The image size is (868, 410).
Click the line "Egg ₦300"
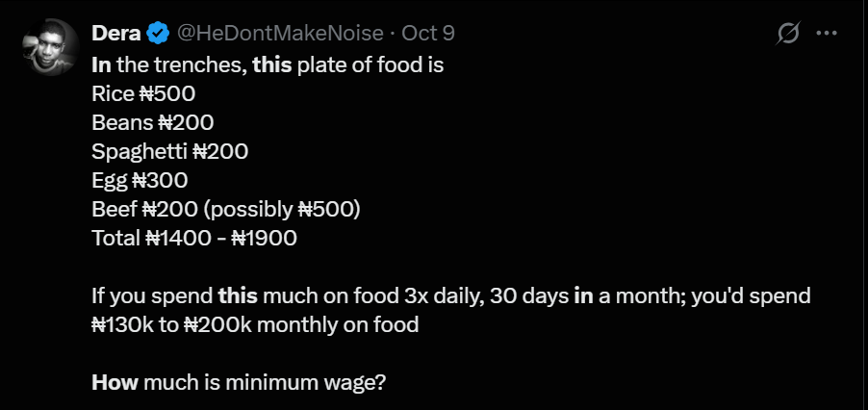click(140, 180)
